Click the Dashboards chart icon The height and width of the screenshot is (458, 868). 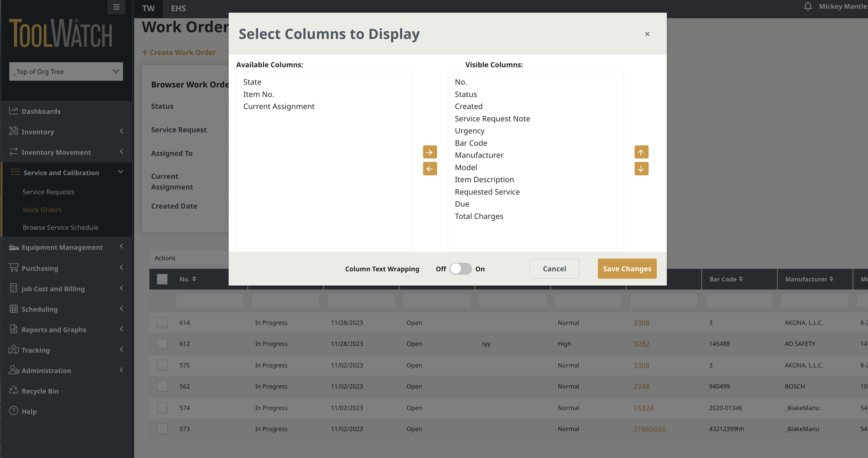pyautogui.click(x=13, y=111)
